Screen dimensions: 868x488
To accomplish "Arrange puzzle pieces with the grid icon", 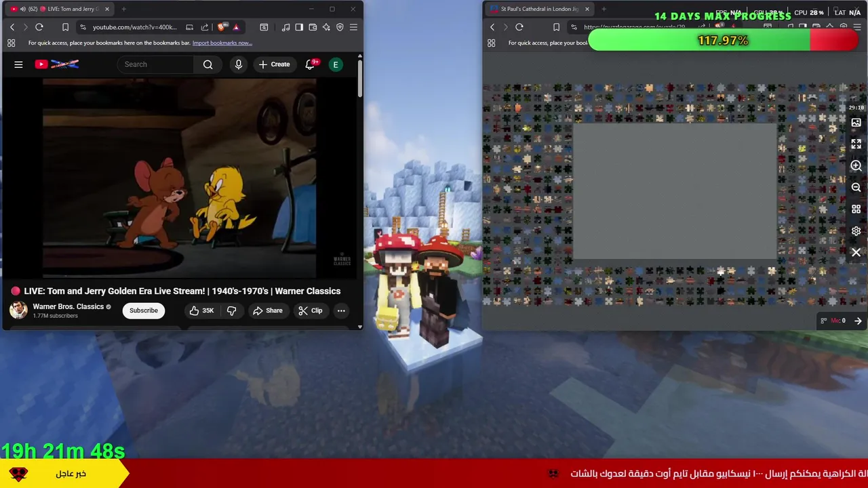I will pyautogui.click(x=856, y=209).
